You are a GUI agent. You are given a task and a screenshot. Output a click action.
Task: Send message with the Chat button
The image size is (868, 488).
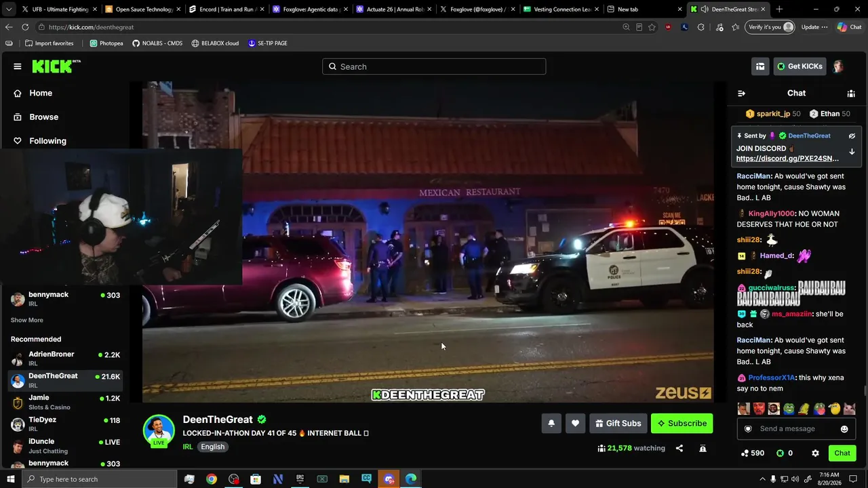[x=842, y=453]
